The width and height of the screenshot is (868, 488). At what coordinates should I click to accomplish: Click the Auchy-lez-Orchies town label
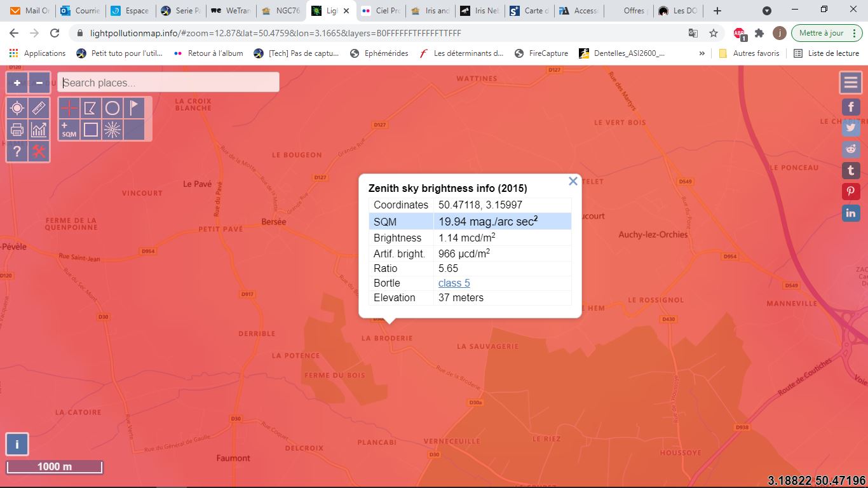point(653,234)
